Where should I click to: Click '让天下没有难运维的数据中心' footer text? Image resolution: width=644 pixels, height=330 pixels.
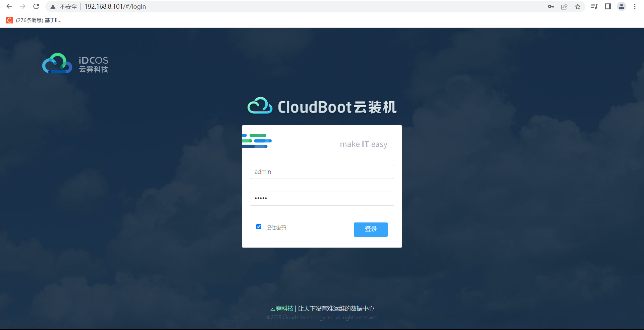tap(336, 308)
